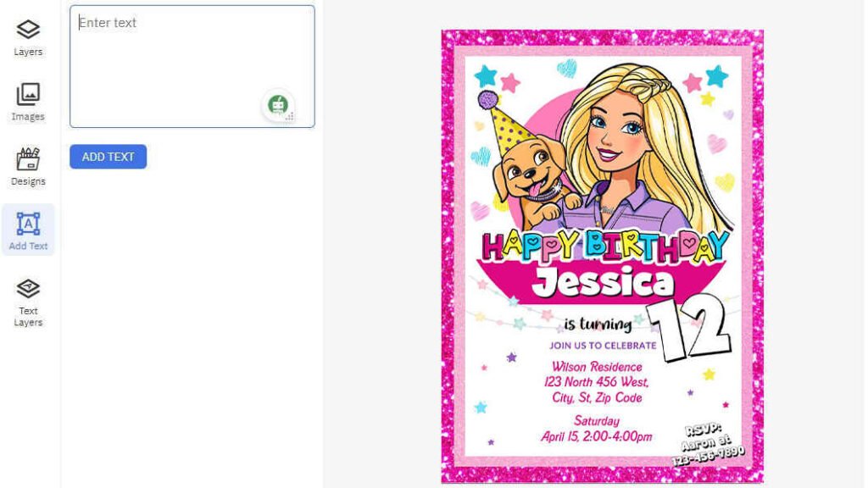Focus the Enter text input area
This screenshot has width=868, height=488.
coord(192,66)
